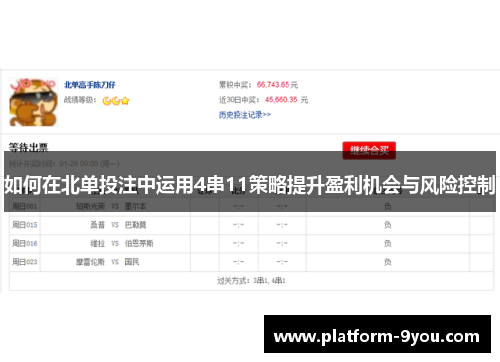500x362 pixels.
Task: Select the 66,743.65 元 total winnings value
Action: [277, 85]
